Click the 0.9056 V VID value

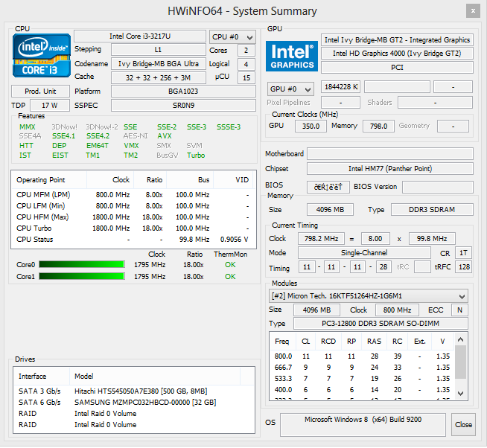pyautogui.click(x=234, y=240)
